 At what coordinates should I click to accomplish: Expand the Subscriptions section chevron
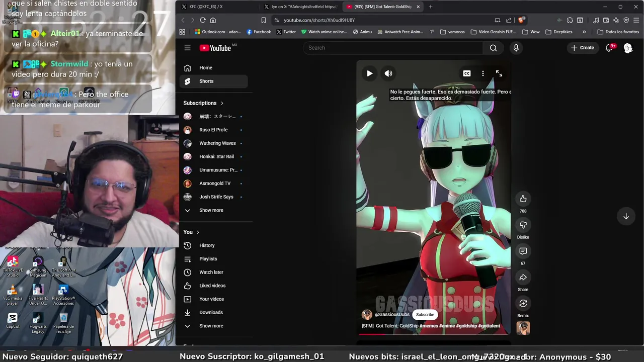tap(222, 103)
